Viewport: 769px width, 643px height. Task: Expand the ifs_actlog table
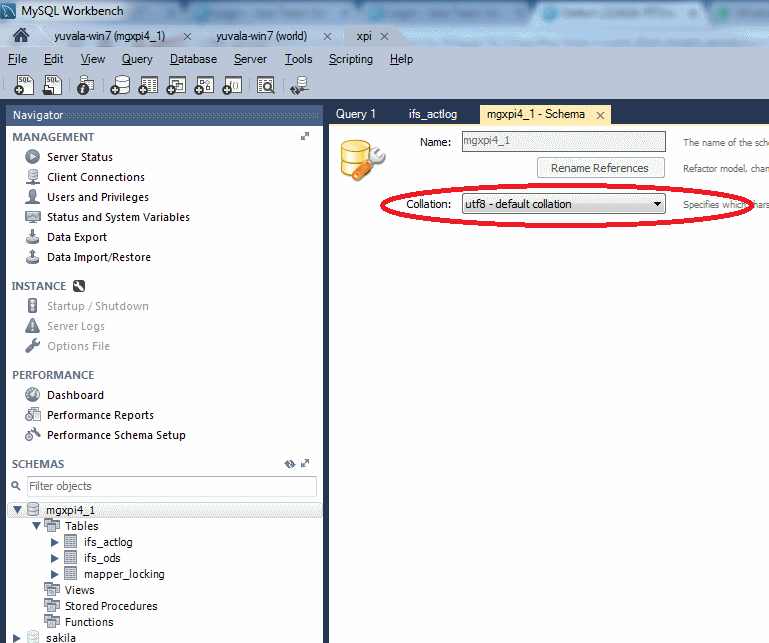[x=54, y=542]
